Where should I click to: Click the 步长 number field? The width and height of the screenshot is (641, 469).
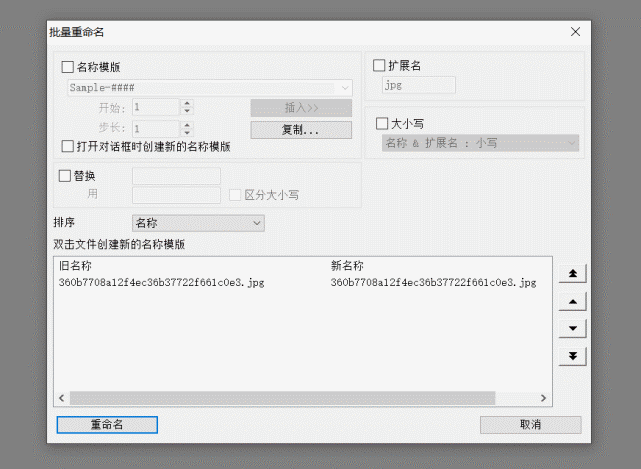click(156, 129)
